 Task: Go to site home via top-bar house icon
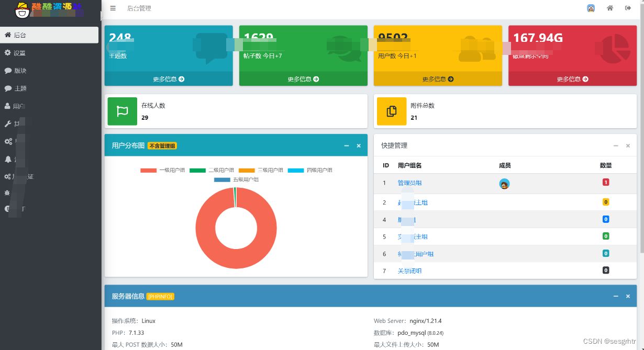[x=610, y=8]
